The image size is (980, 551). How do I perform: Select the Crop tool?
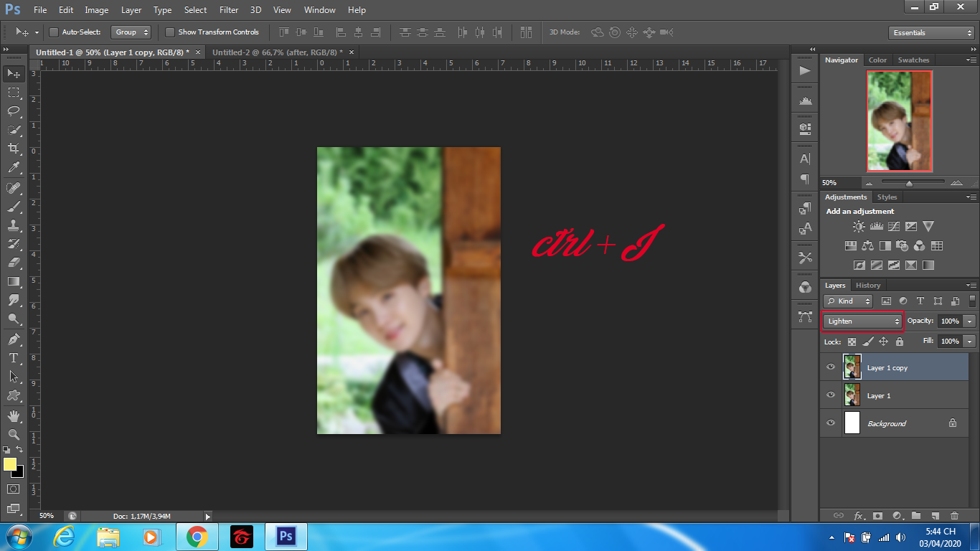pos(14,149)
